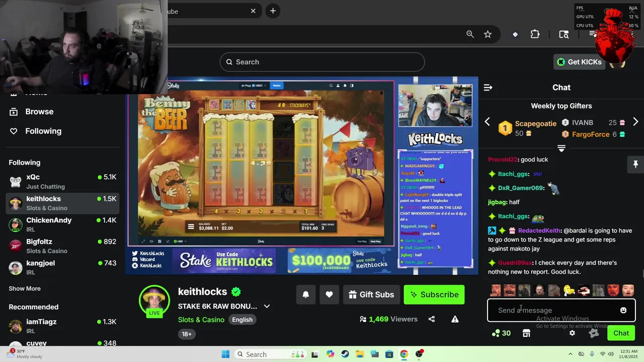The width and height of the screenshot is (644, 362).
Task: Click the Guedri99aa username in chat
Action: pos(515,262)
